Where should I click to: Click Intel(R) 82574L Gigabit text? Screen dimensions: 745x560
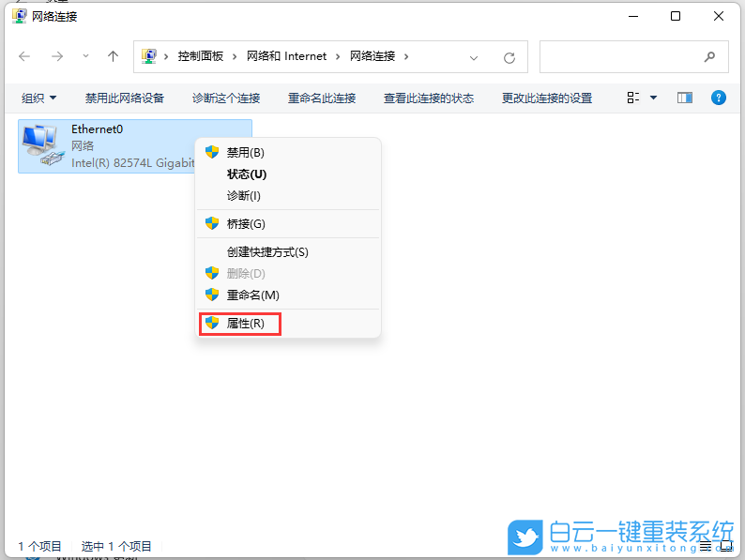click(x=133, y=163)
